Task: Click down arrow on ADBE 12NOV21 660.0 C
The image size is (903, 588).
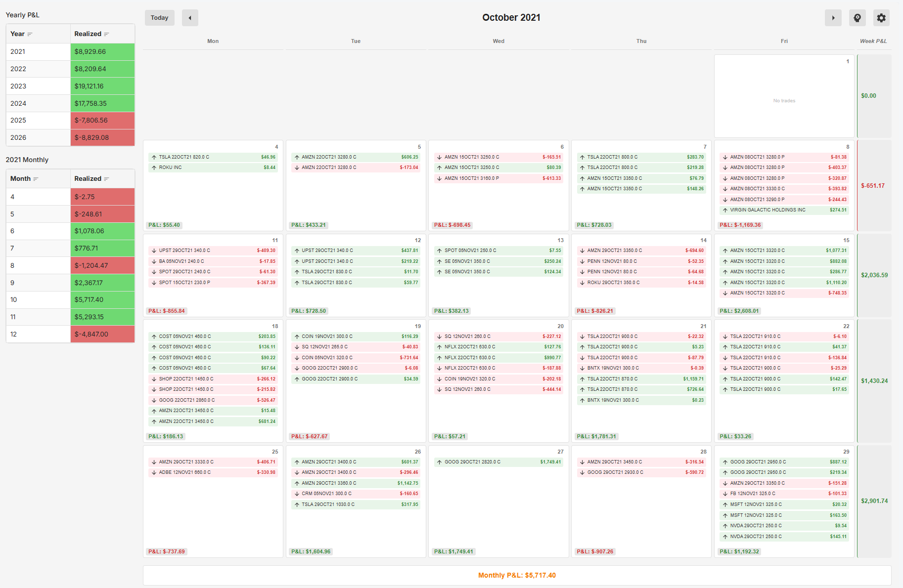Action: tap(154, 472)
